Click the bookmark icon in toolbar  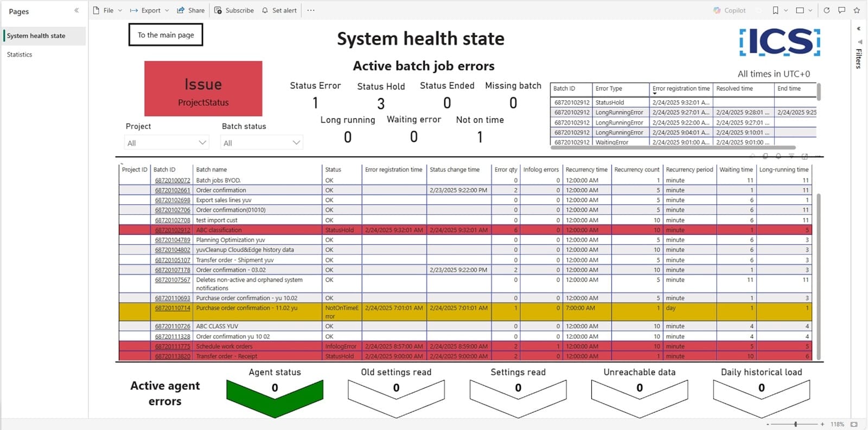(x=775, y=10)
